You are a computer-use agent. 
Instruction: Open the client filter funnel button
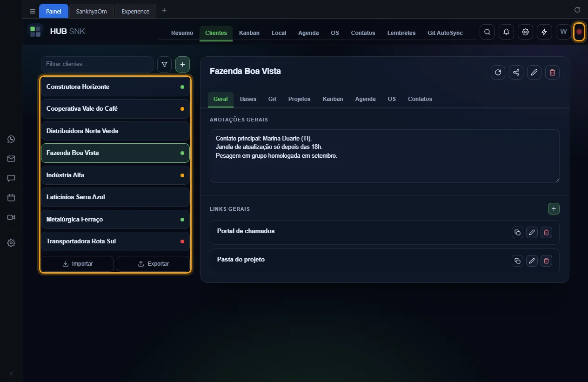pos(164,64)
